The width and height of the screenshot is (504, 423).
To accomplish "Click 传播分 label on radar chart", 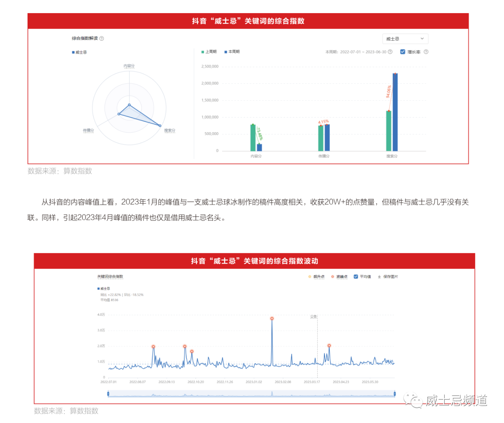I will 88,130.
